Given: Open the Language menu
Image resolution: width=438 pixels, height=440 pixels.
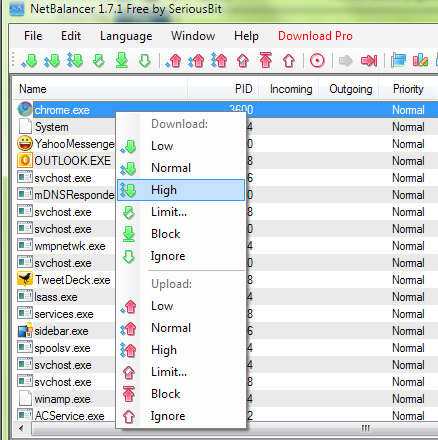Looking at the screenshot, I should tap(126, 36).
